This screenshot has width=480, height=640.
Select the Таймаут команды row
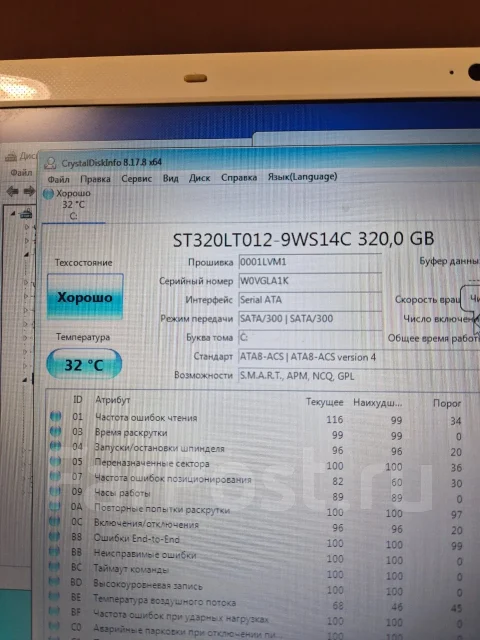tap(264, 572)
